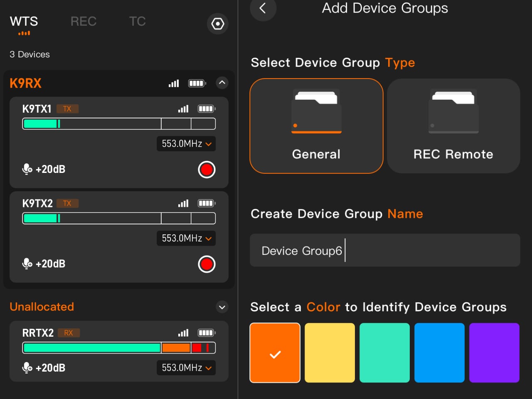Click the K9TX1 signal strength icon
Image resolution: width=532 pixels, height=399 pixels.
(183, 109)
